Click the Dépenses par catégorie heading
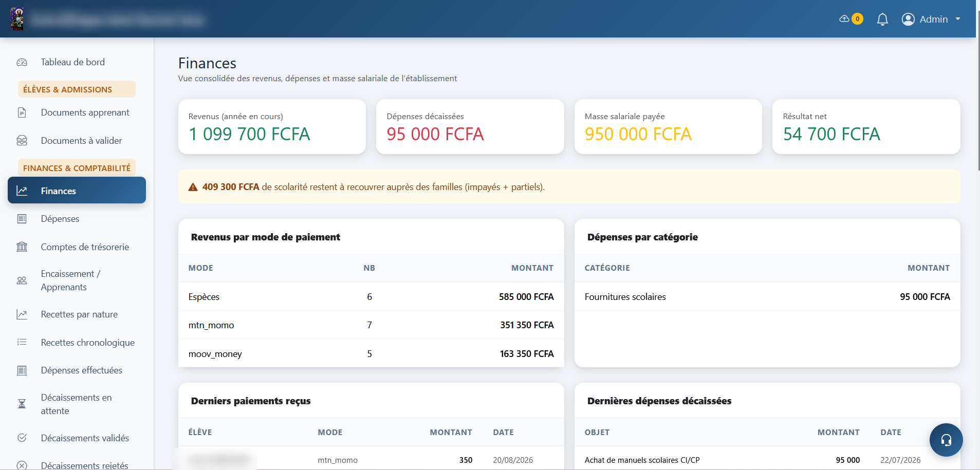The image size is (980, 470). click(x=642, y=237)
